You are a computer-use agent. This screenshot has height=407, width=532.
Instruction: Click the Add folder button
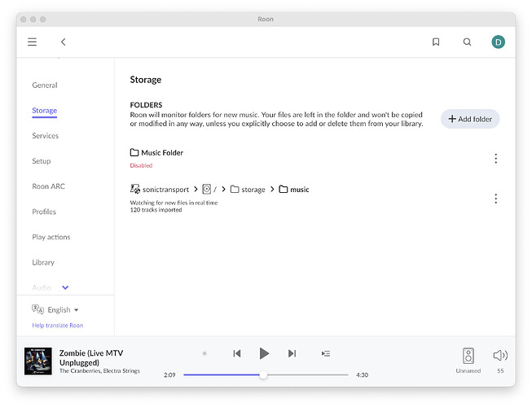(x=470, y=119)
